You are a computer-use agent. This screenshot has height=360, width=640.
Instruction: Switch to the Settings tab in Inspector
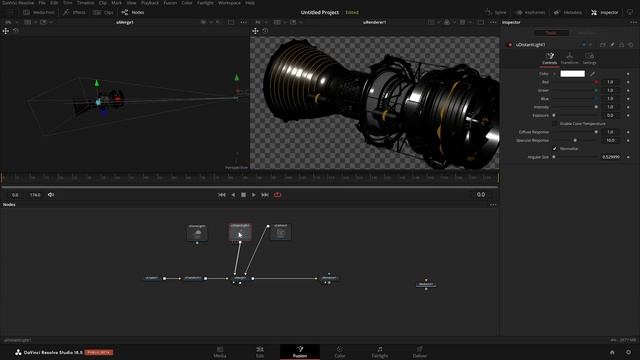589,58
